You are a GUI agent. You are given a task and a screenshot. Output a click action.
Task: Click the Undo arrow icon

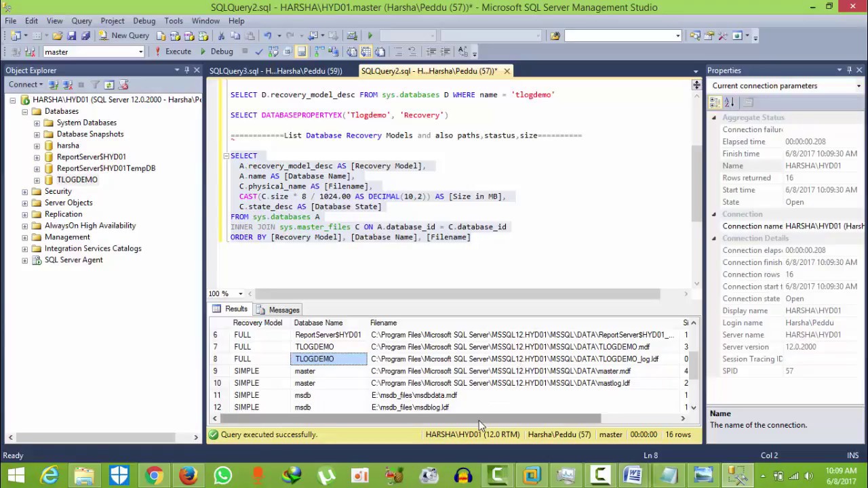pyautogui.click(x=267, y=35)
